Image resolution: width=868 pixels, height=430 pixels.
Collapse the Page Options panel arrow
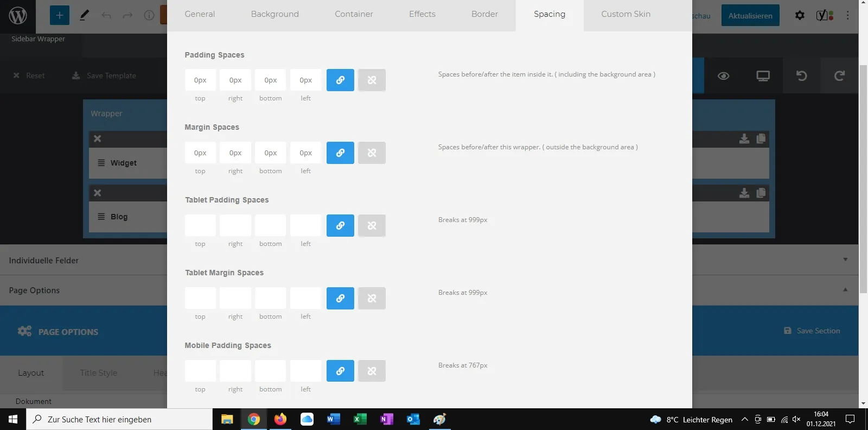845,290
